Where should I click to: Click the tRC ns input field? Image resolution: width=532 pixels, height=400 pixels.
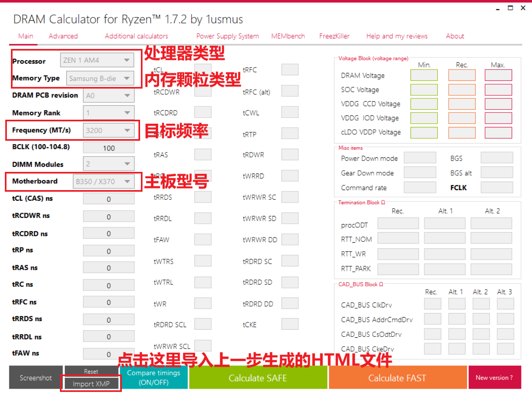tap(109, 285)
